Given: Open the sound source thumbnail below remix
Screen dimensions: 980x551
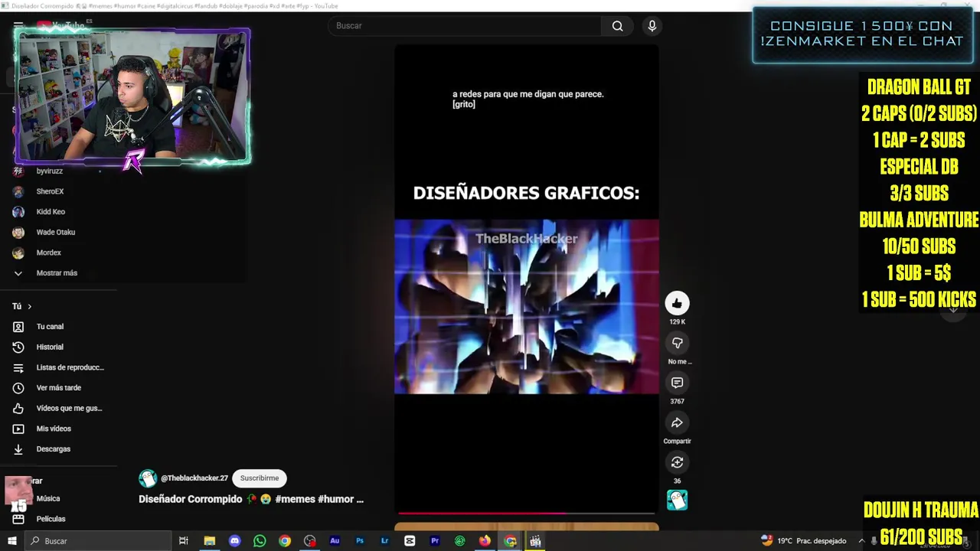Looking at the screenshot, I should [x=677, y=500].
